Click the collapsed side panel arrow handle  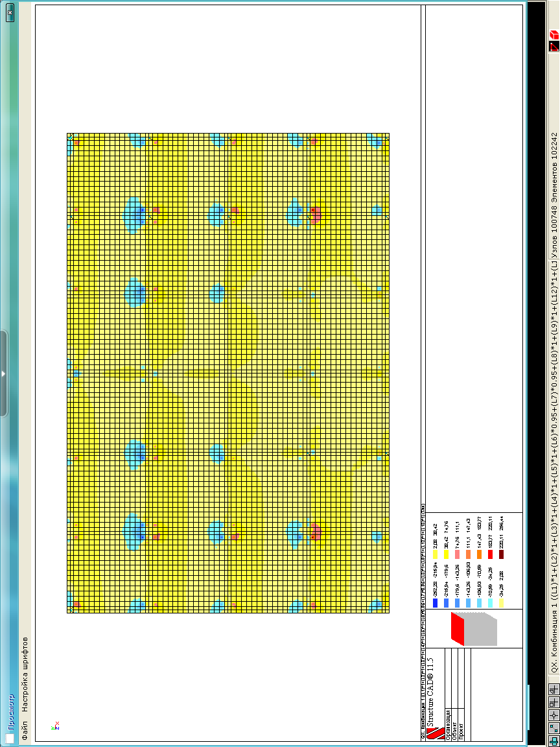3,373
